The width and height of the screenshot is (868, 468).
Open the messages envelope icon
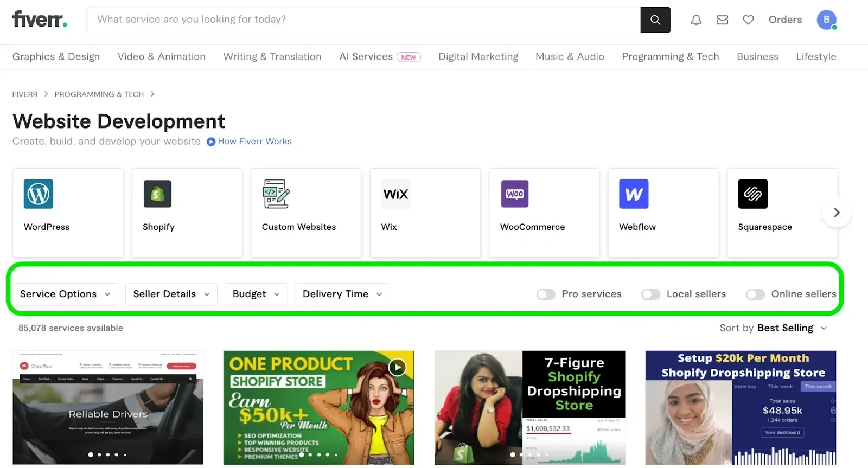pyautogui.click(x=722, y=20)
